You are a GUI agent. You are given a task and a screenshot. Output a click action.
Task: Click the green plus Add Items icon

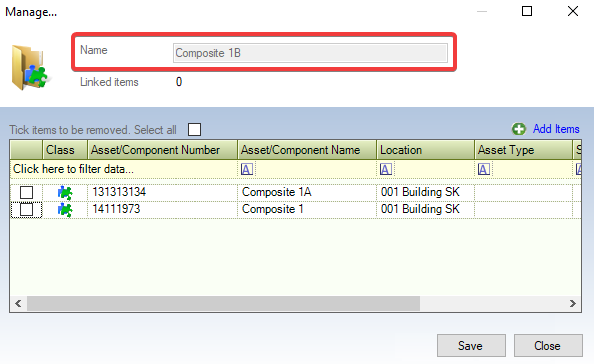519,129
